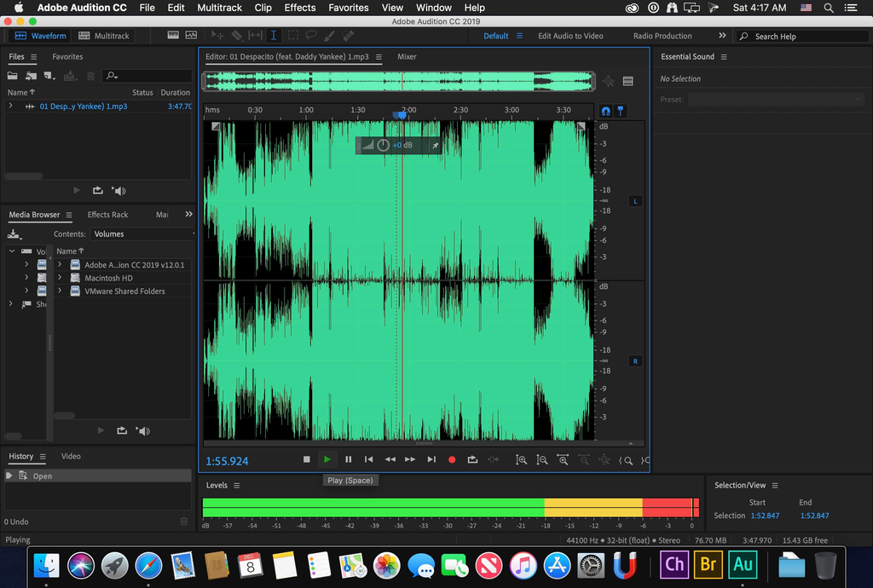873x588 pixels.
Task: Click the Stop button in transport controls
Action: tap(307, 459)
